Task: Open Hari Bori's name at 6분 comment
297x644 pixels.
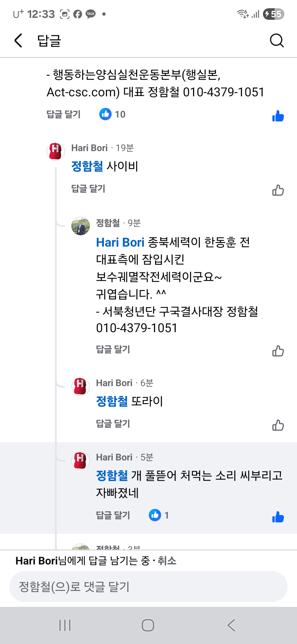Action: point(114,383)
